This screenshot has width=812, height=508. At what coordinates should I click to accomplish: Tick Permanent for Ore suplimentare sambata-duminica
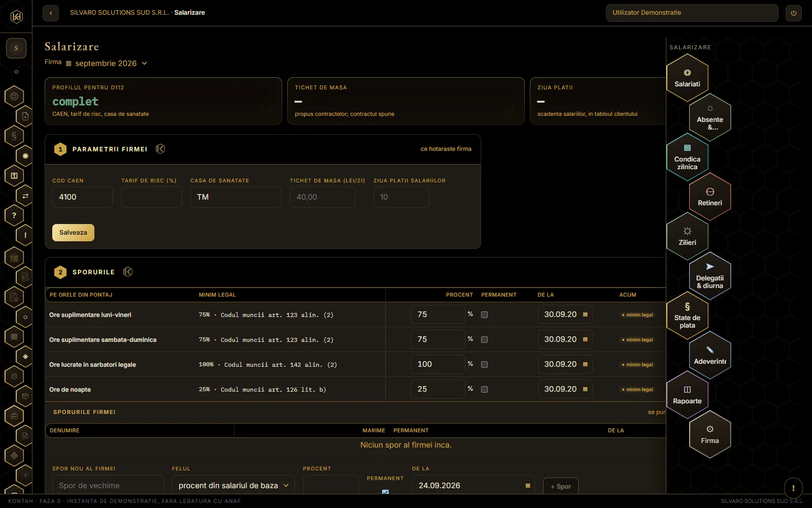pos(484,340)
